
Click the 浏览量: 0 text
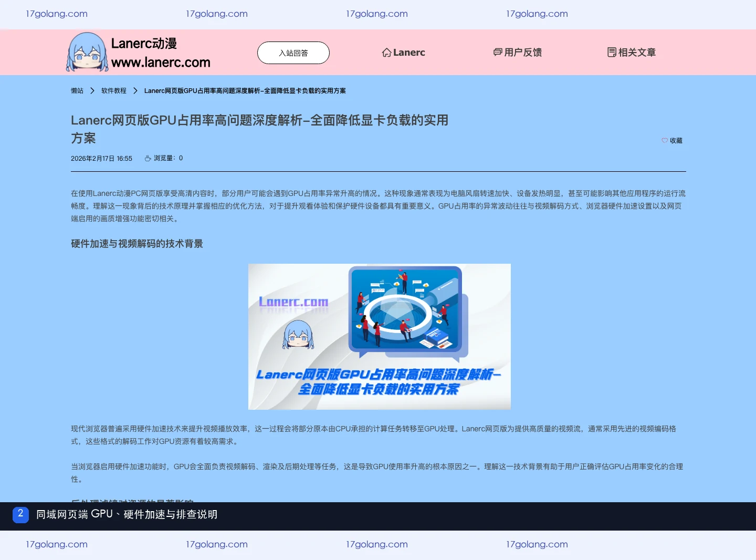(169, 158)
